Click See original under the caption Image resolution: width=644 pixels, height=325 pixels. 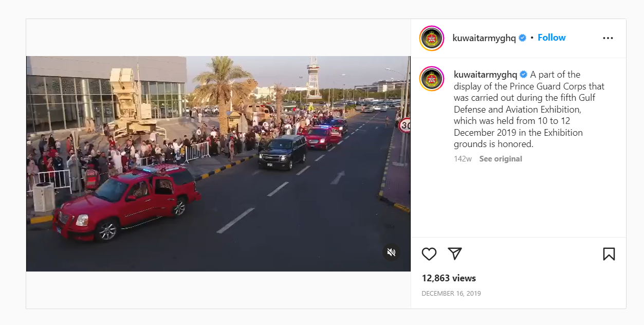pos(501,159)
